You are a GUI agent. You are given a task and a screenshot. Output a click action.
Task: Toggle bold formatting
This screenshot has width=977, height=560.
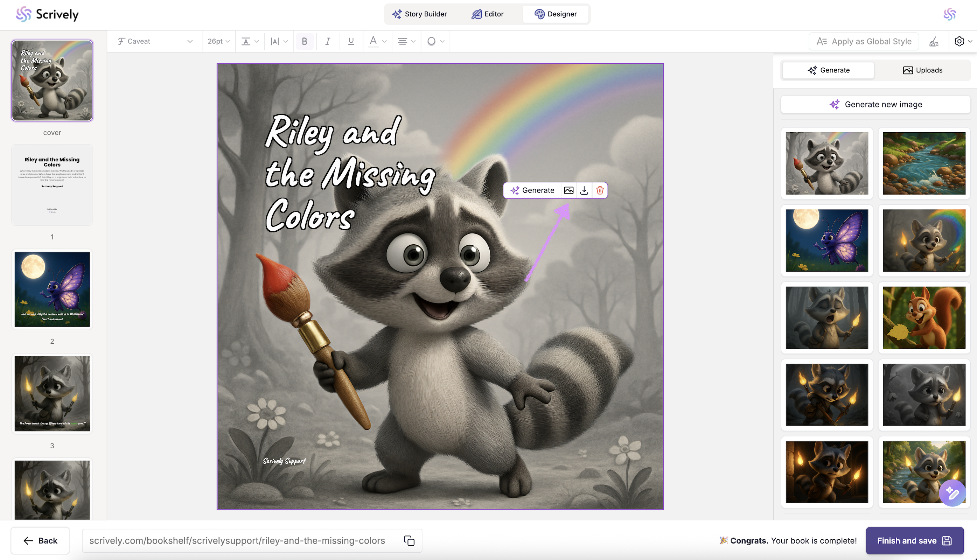pos(304,41)
